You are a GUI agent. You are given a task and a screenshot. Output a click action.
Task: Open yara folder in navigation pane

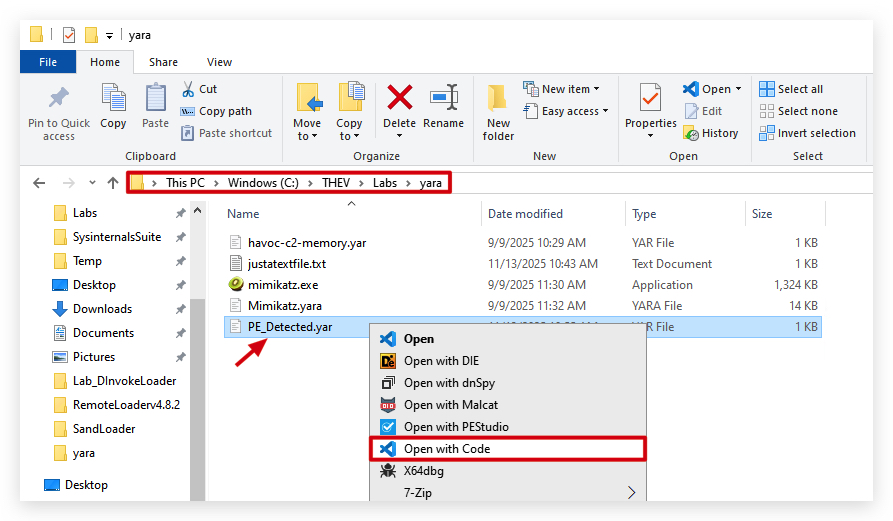(84, 453)
